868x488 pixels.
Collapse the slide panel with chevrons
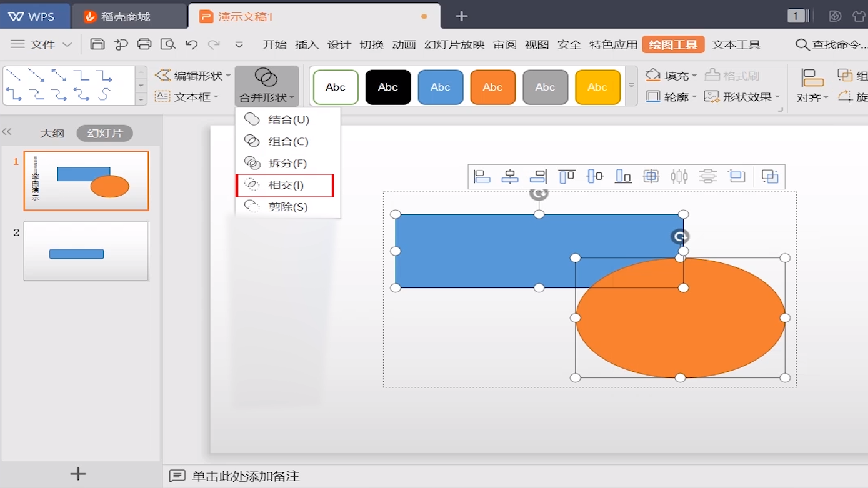coord(7,131)
